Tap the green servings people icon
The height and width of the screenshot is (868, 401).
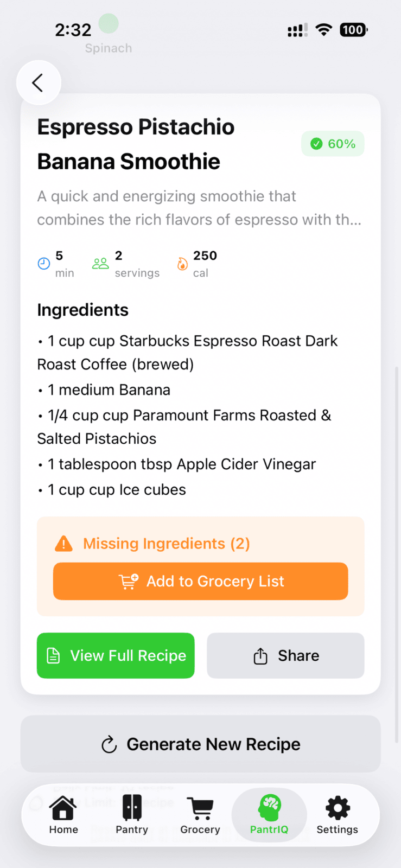(x=100, y=264)
